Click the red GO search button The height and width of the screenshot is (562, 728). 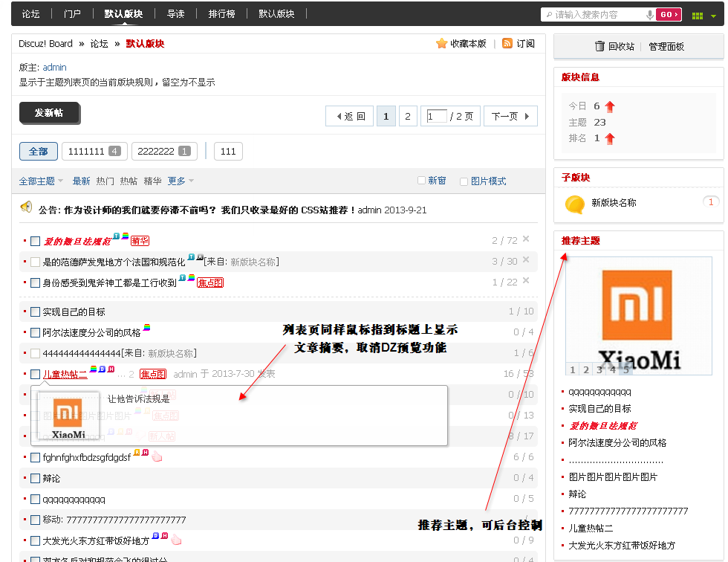(x=669, y=15)
